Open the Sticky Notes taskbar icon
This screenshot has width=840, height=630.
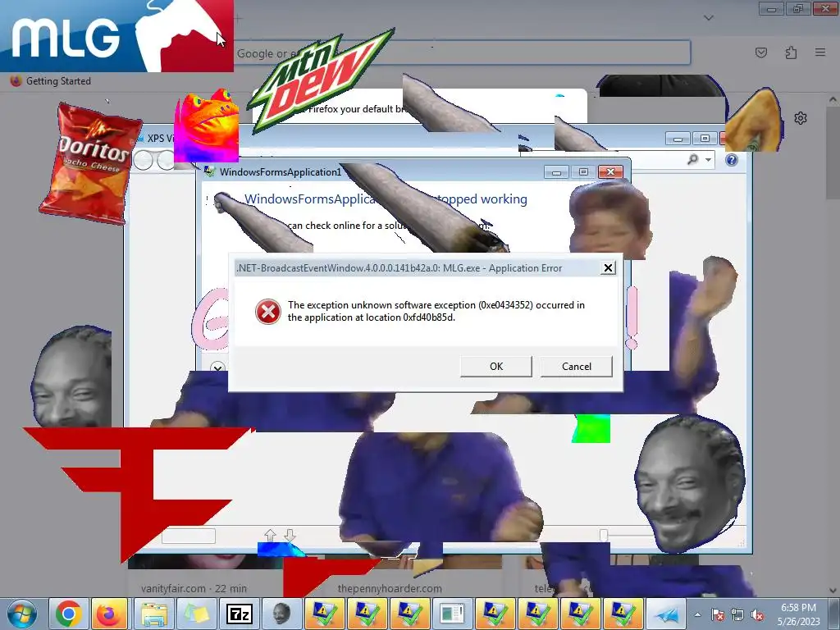coord(197,614)
